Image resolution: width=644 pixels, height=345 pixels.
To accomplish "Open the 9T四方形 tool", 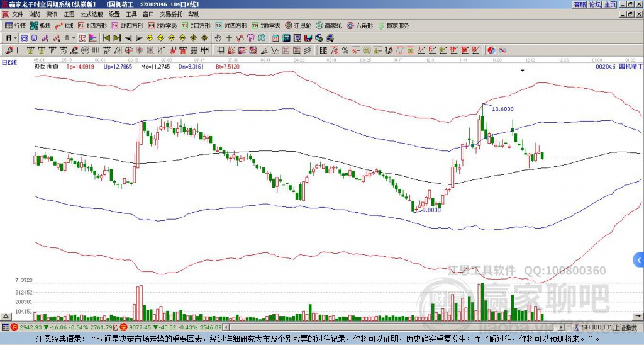I will point(231,25).
